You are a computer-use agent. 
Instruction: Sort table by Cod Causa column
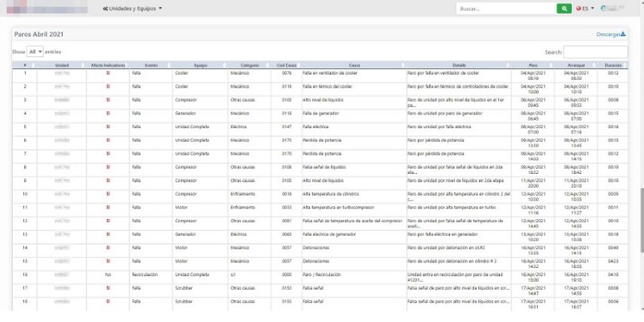click(287, 64)
